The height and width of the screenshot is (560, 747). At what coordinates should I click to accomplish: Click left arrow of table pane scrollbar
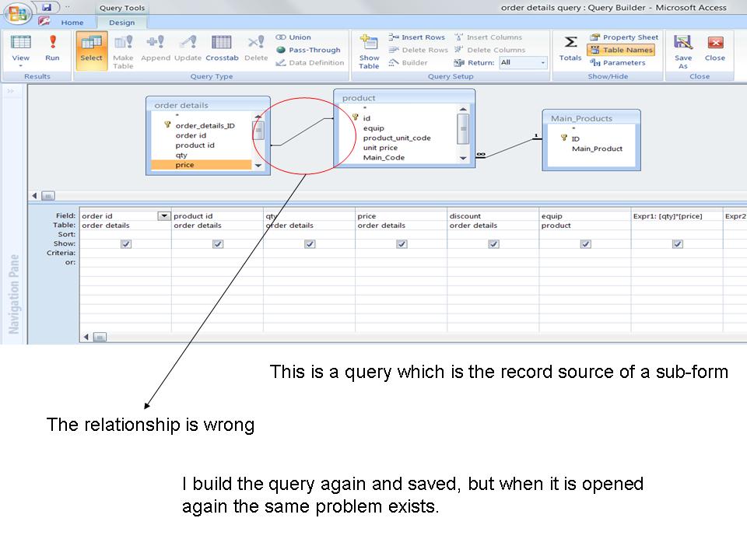pos(34,196)
